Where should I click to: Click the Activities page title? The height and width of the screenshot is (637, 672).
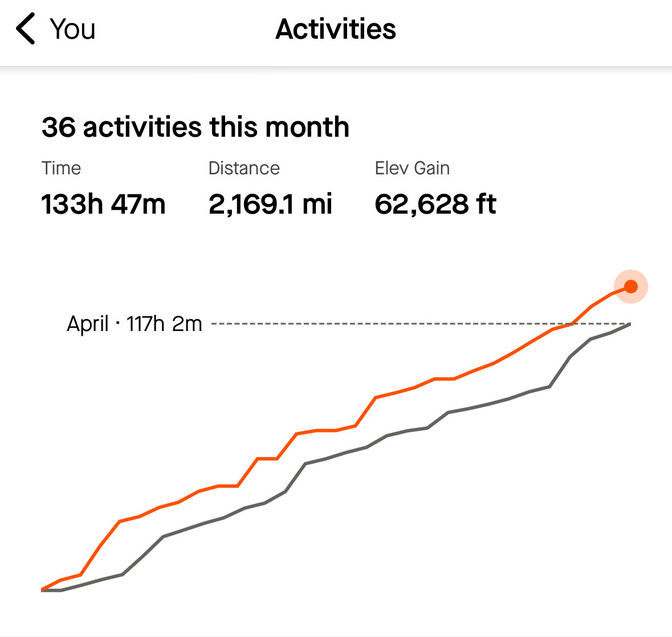point(336,30)
